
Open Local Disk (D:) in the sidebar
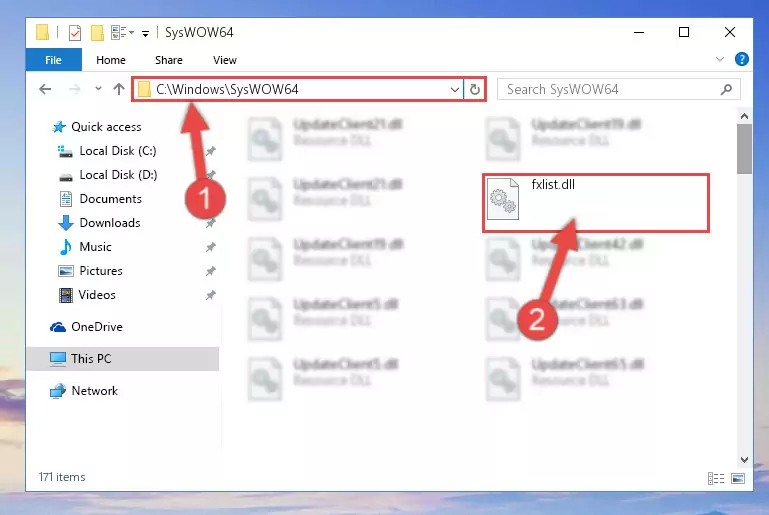118,175
